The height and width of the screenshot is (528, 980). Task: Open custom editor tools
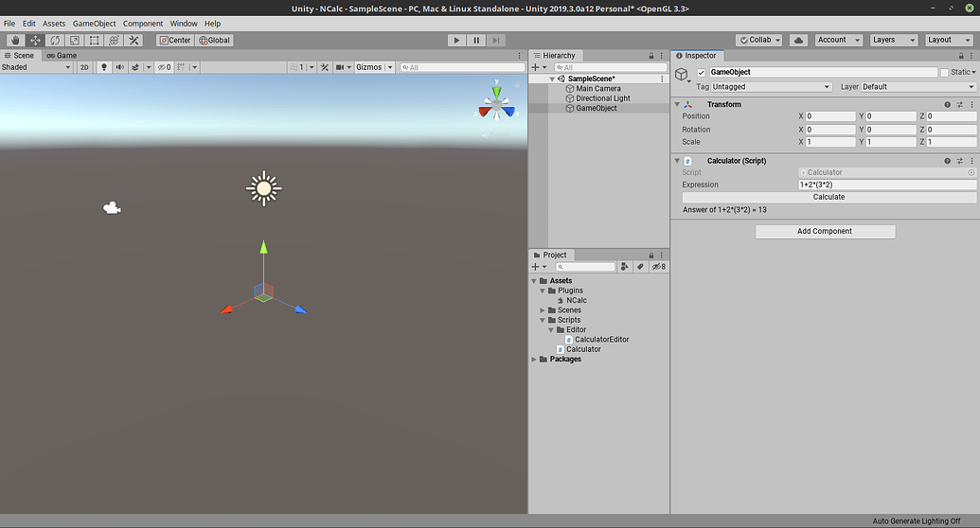click(134, 40)
